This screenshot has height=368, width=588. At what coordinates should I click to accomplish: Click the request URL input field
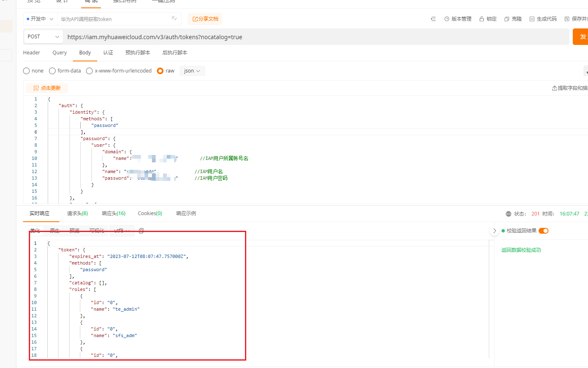pyautogui.click(x=316, y=37)
